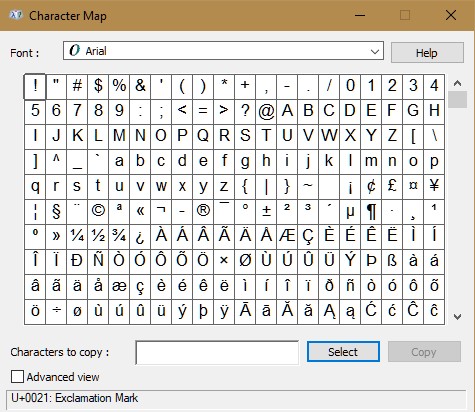Select the lowercase letter m
This screenshot has height=412, width=475.
[x=371, y=162]
